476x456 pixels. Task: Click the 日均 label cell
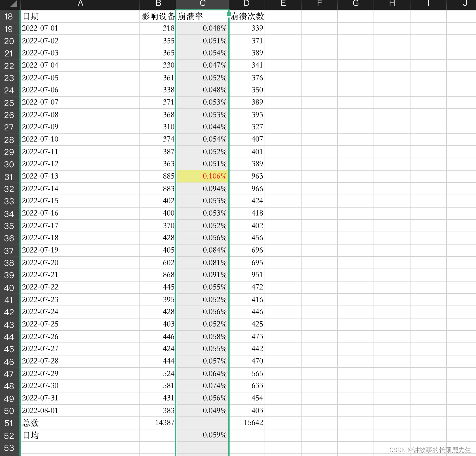point(80,435)
